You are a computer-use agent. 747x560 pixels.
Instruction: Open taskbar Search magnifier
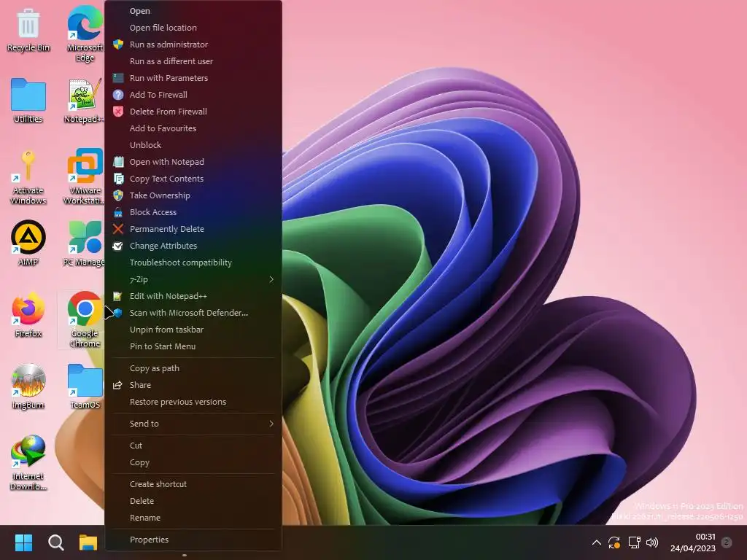tap(55, 542)
